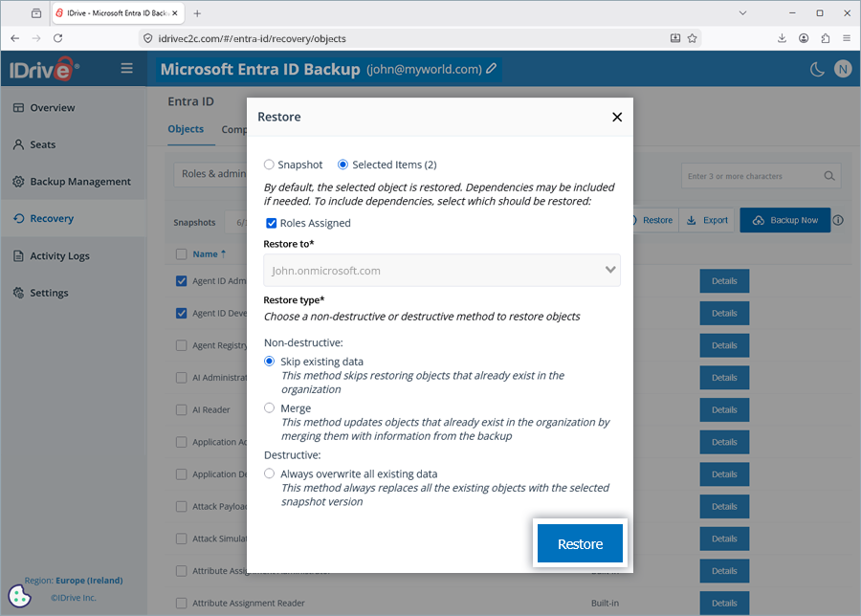Open backup info circle icon
Viewport: 861px width, 616px height.
pyautogui.click(x=838, y=220)
